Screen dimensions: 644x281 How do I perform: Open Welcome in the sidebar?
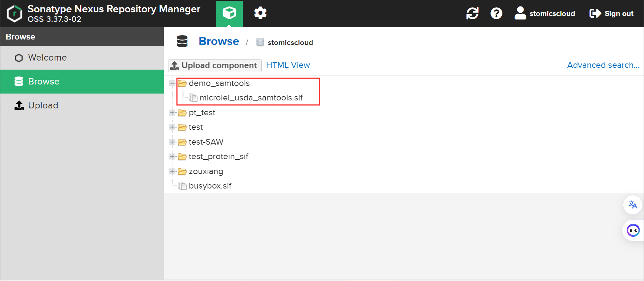[47, 58]
